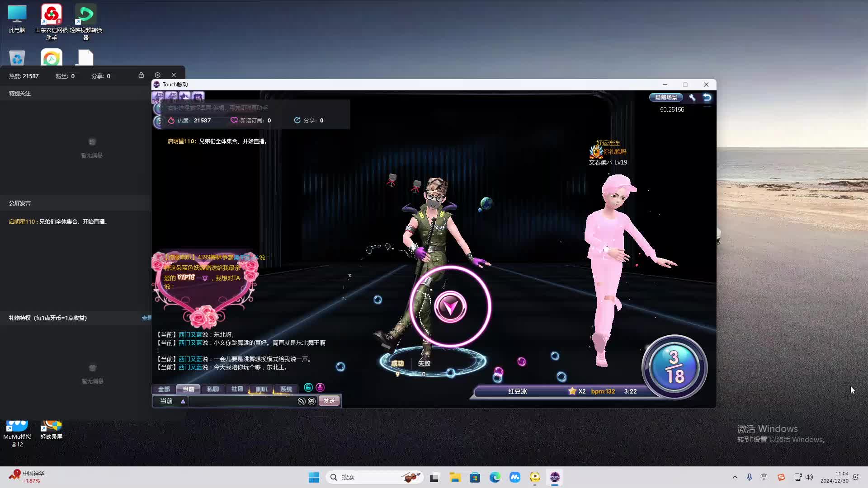Open the emoji picker in chat input
This screenshot has width=868, height=488.
tap(311, 401)
